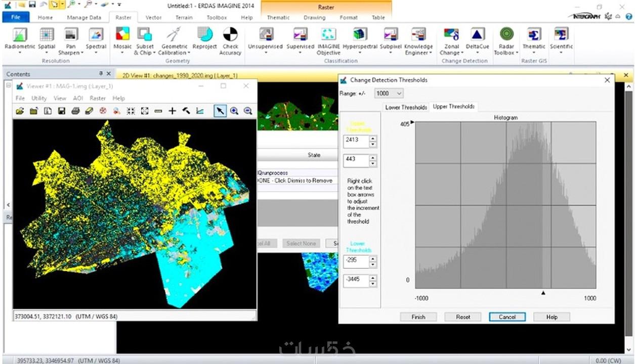The width and height of the screenshot is (635, 364).
Task: Click the Select None button
Action: coord(301,243)
